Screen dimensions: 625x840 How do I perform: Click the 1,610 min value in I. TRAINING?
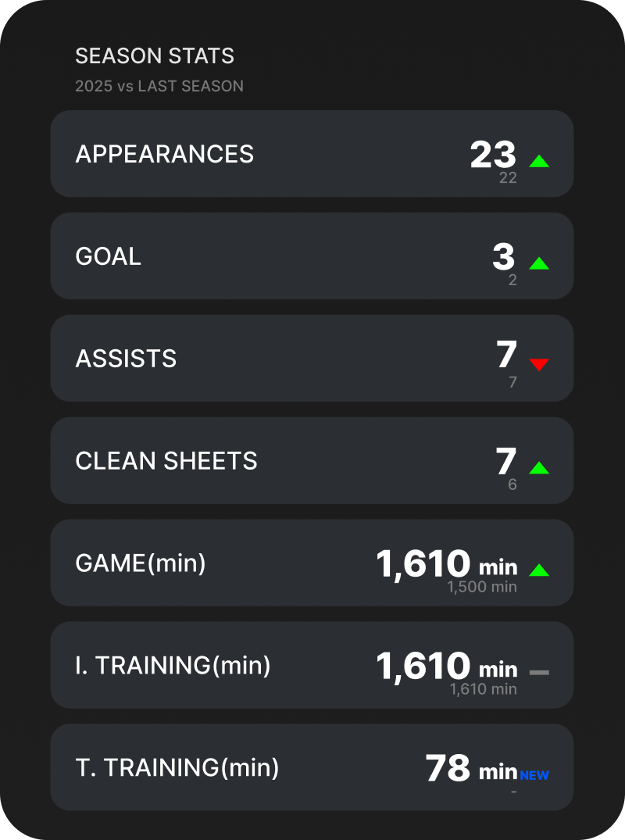coord(447,666)
